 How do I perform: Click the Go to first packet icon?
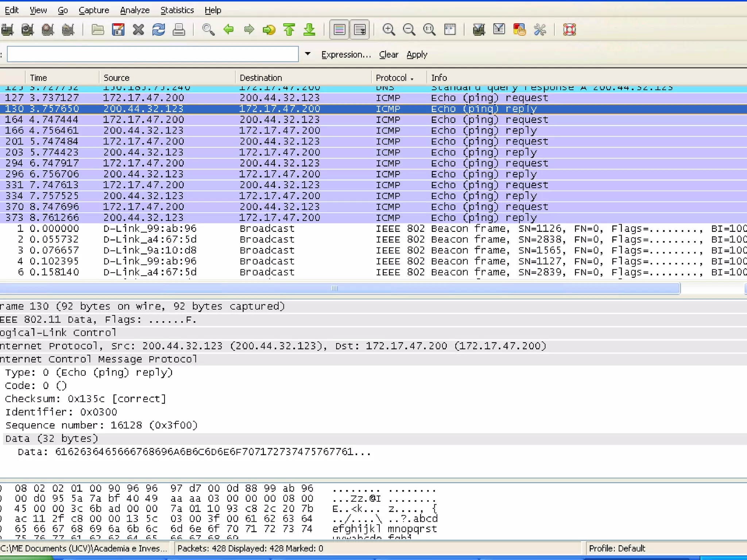(x=289, y=30)
